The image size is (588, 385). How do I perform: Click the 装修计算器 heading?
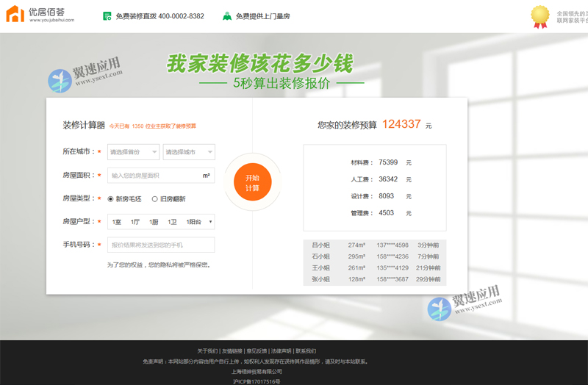84,125
